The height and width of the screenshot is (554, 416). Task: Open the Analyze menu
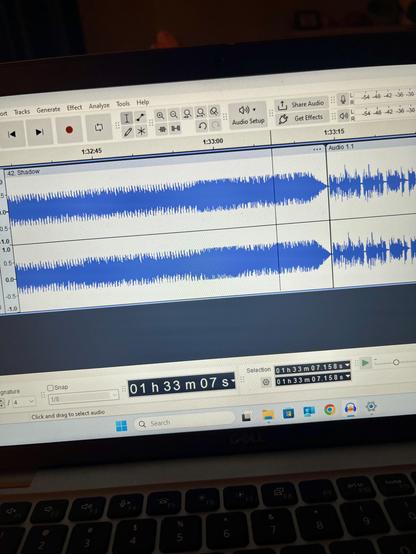99,106
